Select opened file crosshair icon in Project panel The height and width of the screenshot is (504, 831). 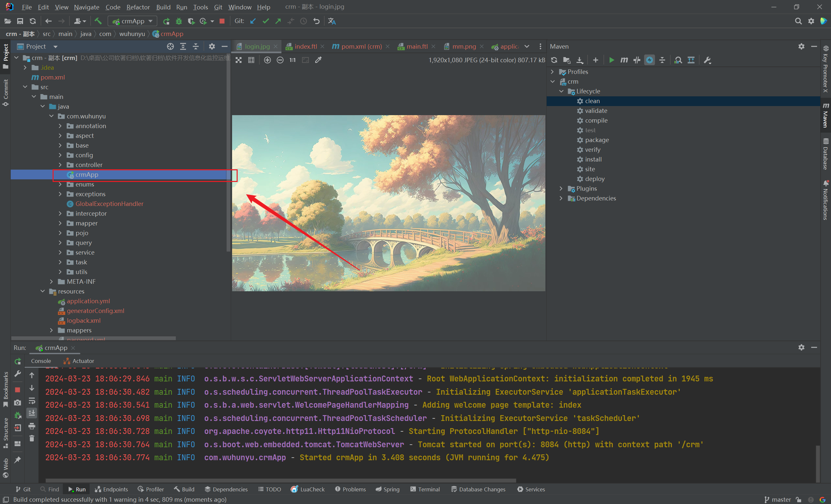pos(170,46)
